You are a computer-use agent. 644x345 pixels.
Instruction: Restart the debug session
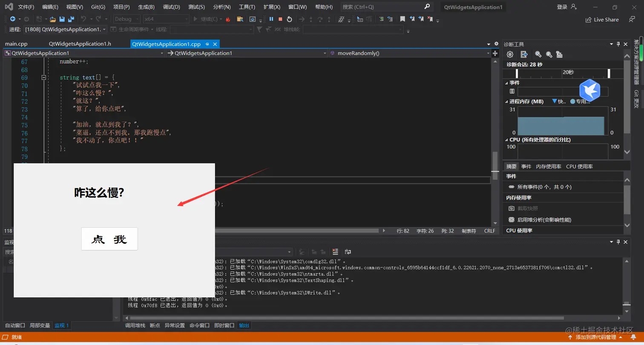click(290, 19)
